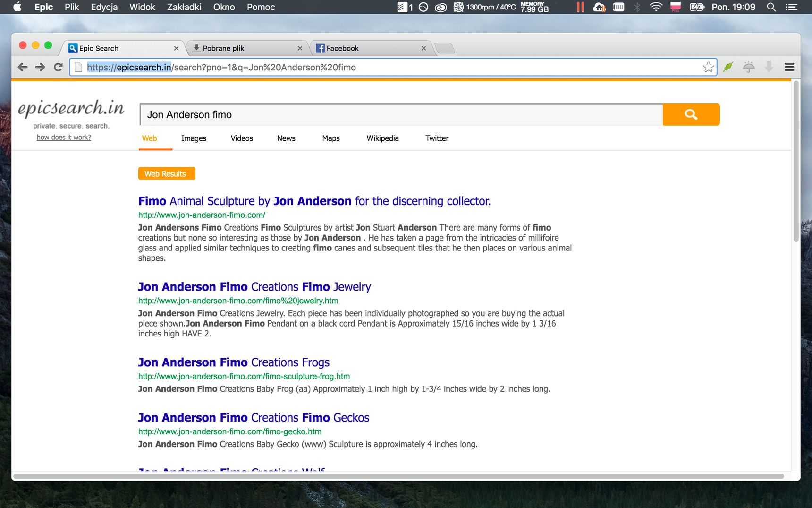Open 'Jon Anderson Fimo Creations Frogs' result

coord(234,362)
